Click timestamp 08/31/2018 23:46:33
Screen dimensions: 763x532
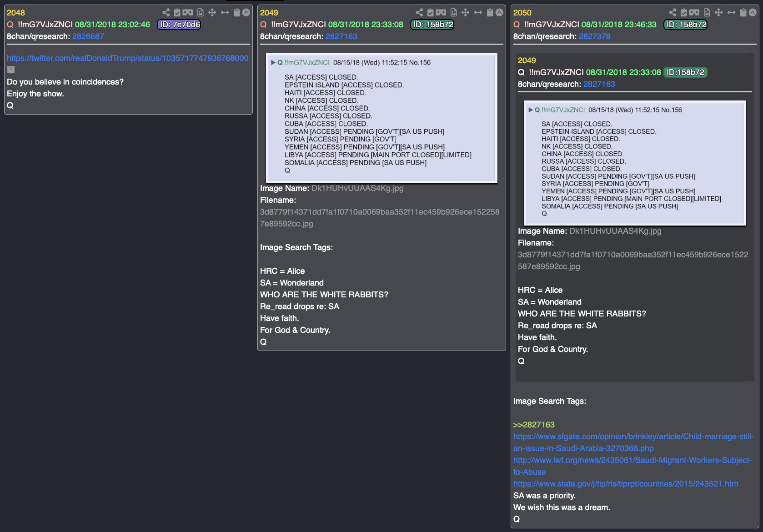pos(619,25)
